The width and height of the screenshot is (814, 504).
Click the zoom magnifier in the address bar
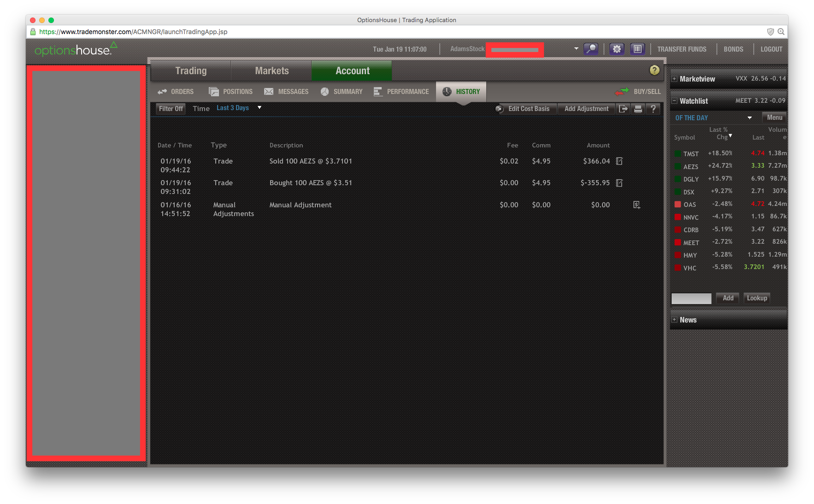pos(781,32)
